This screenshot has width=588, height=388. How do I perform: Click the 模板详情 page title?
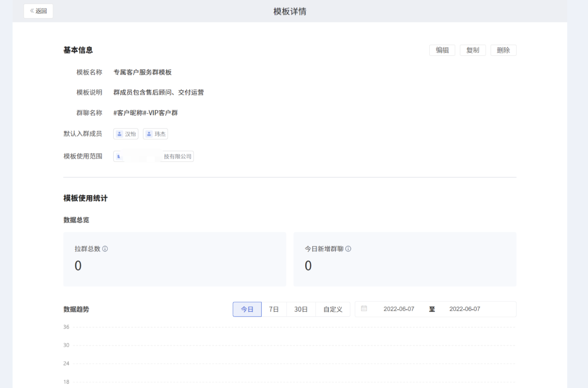tap(290, 12)
